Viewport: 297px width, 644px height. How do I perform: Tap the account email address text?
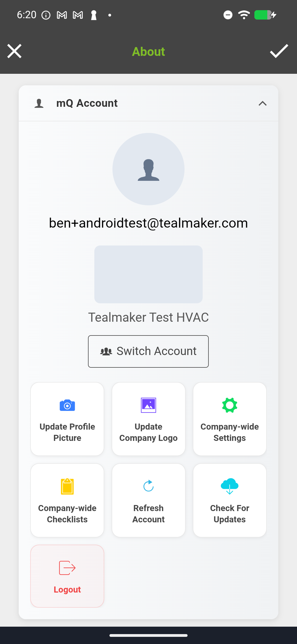(x=148, y=223)
